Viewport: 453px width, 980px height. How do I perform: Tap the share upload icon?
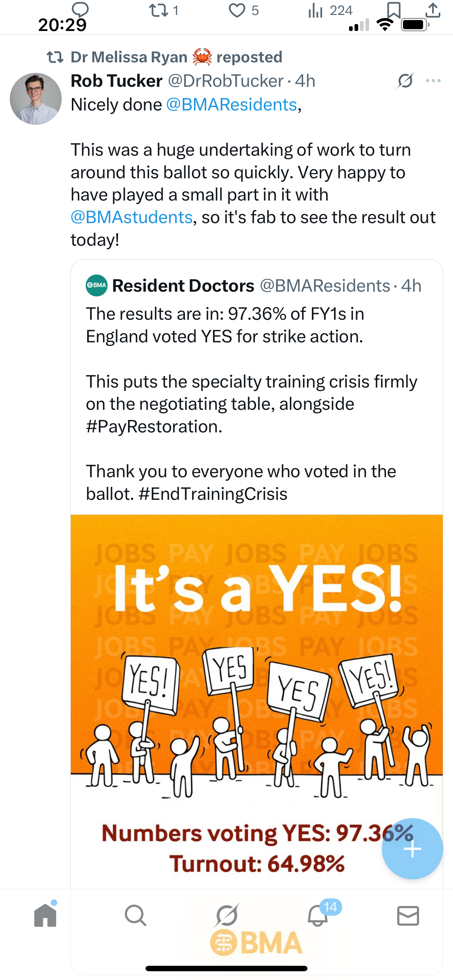pyautogui.click(x=433, y=10)
